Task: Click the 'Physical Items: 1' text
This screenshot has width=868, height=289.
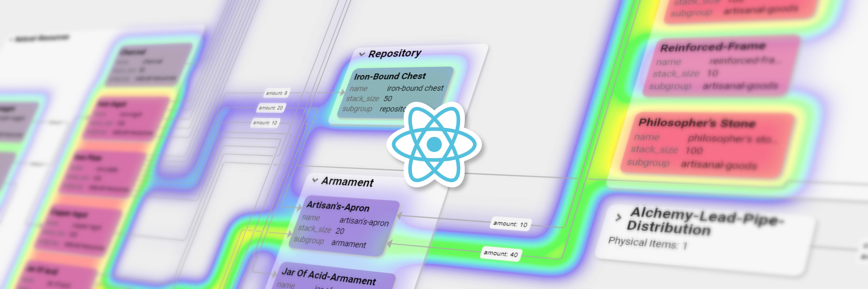Action: click(x=647, y=243)
